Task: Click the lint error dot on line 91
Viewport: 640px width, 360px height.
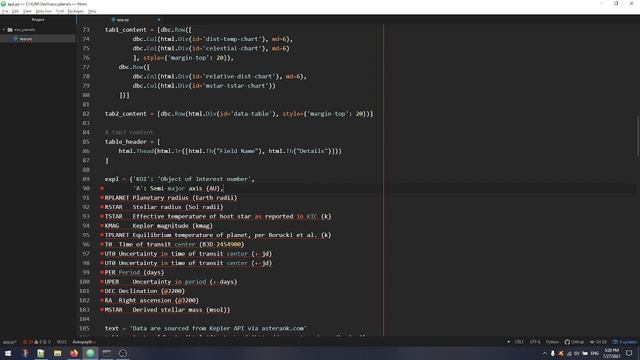Action: (x=102, y=198)
